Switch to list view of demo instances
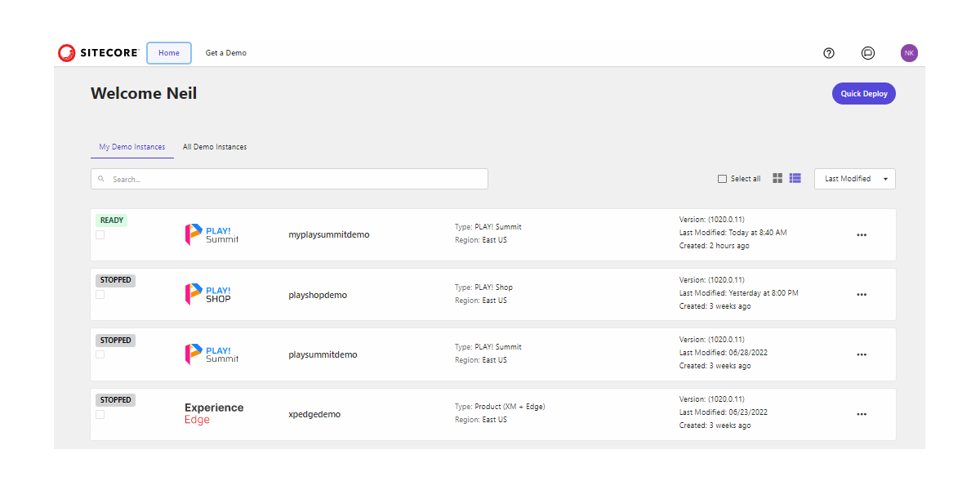The height and width of the screenshot is (490, 980). 795,178
